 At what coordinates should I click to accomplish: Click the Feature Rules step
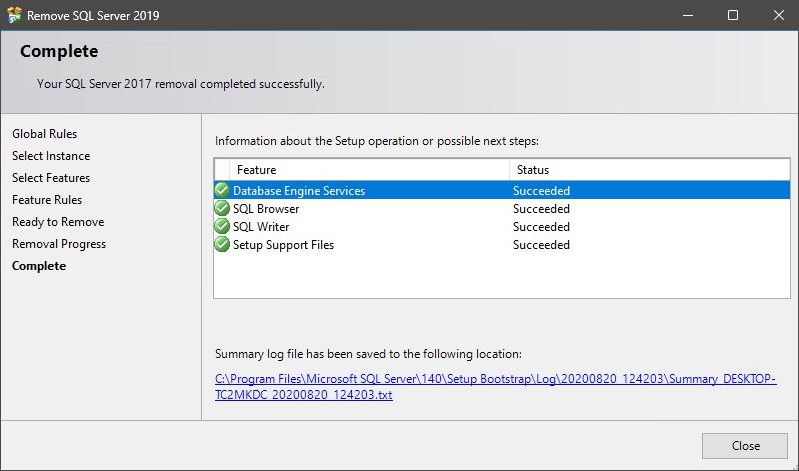47,200
